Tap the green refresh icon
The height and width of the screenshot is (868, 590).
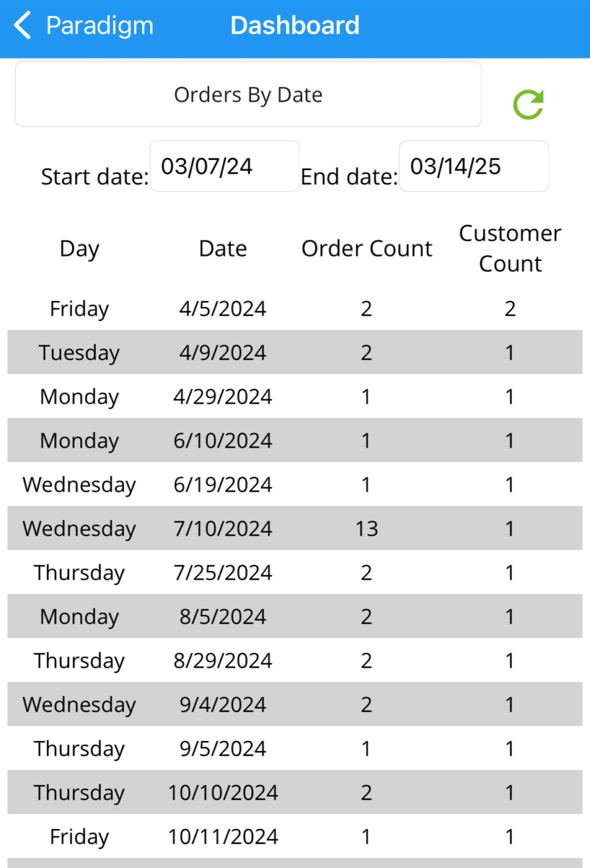[528, 104]
